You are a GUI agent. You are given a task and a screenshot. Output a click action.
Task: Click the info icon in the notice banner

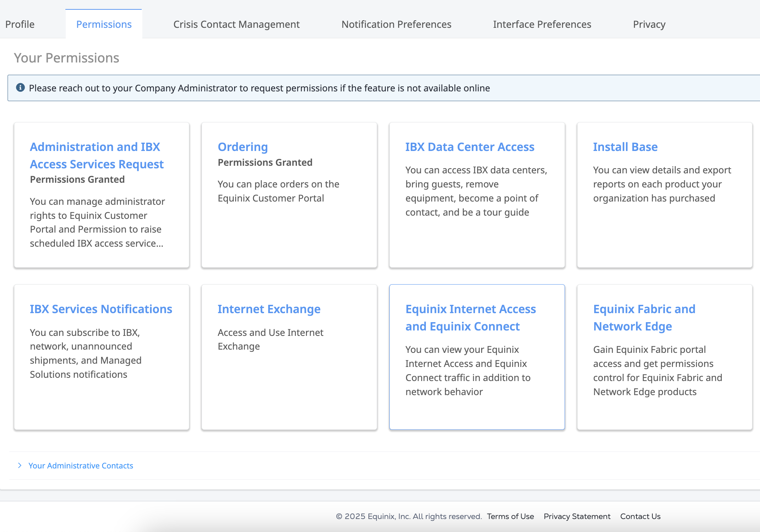click(x=20, y=88)
